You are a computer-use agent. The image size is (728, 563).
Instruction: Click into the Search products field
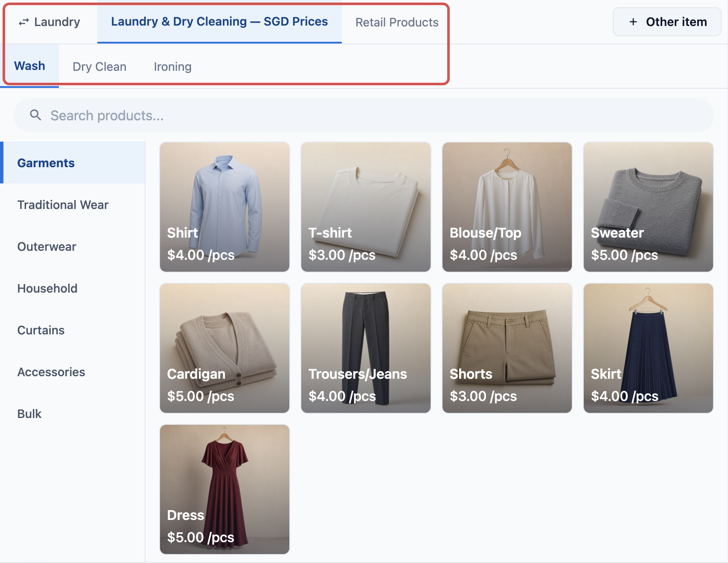click(x=364, y=115)
